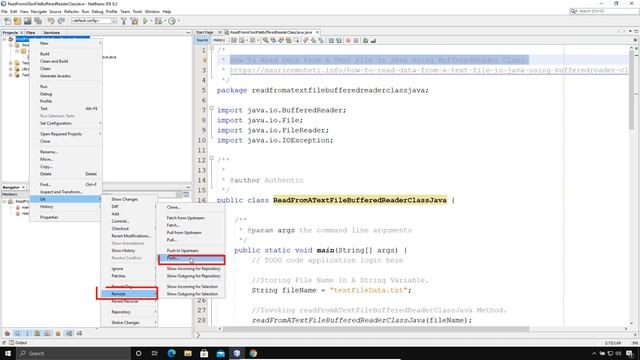This screenshot has height=360, width=640.
Task: Select Clone... in the Remote submenu
Action: (x=191, y=207)
